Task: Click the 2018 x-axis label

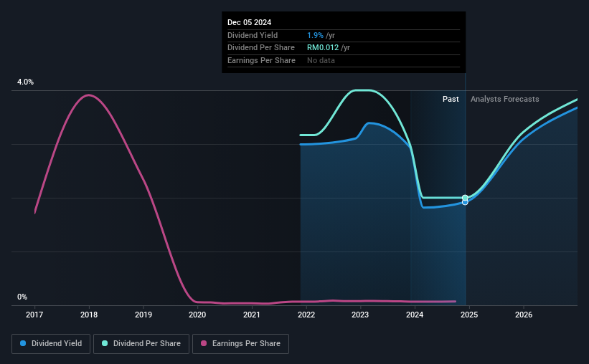Action: tap(89, 315)
